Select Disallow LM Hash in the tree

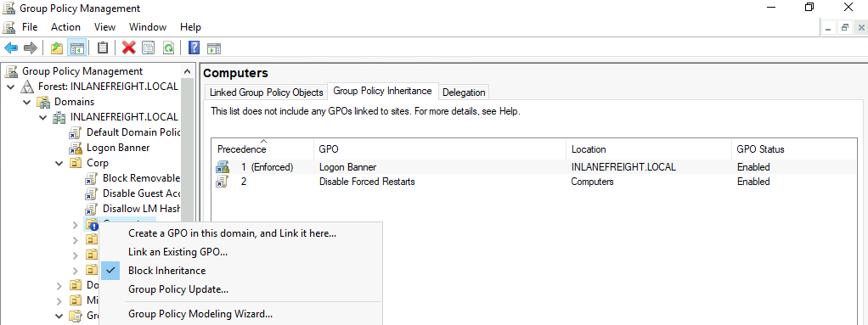tap(141, 209)
